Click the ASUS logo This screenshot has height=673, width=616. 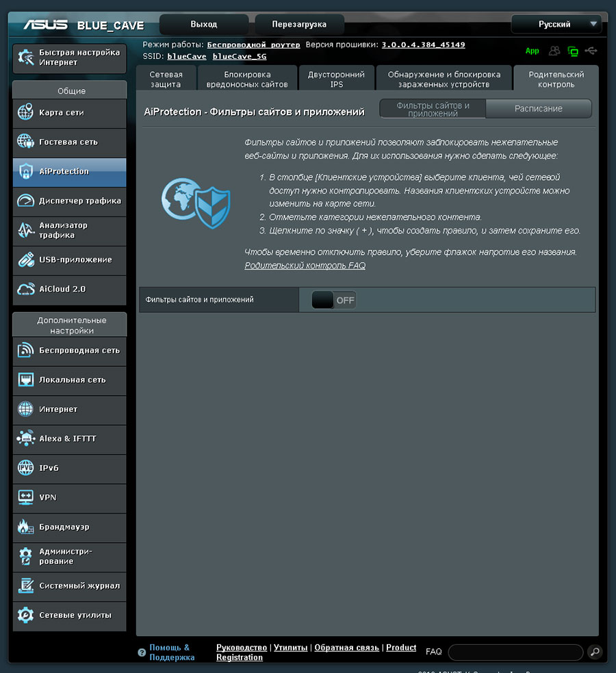tap(45, 25)
